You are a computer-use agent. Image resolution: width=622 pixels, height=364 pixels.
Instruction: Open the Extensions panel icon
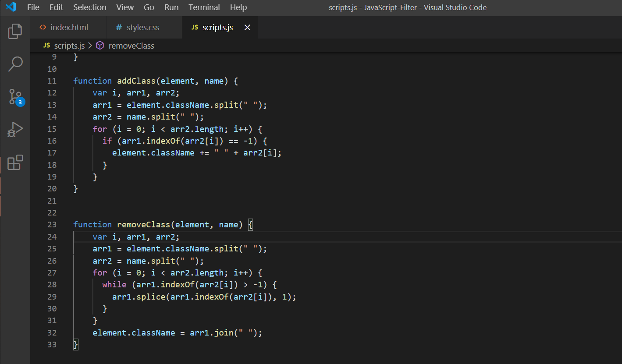tap(15, 162)
